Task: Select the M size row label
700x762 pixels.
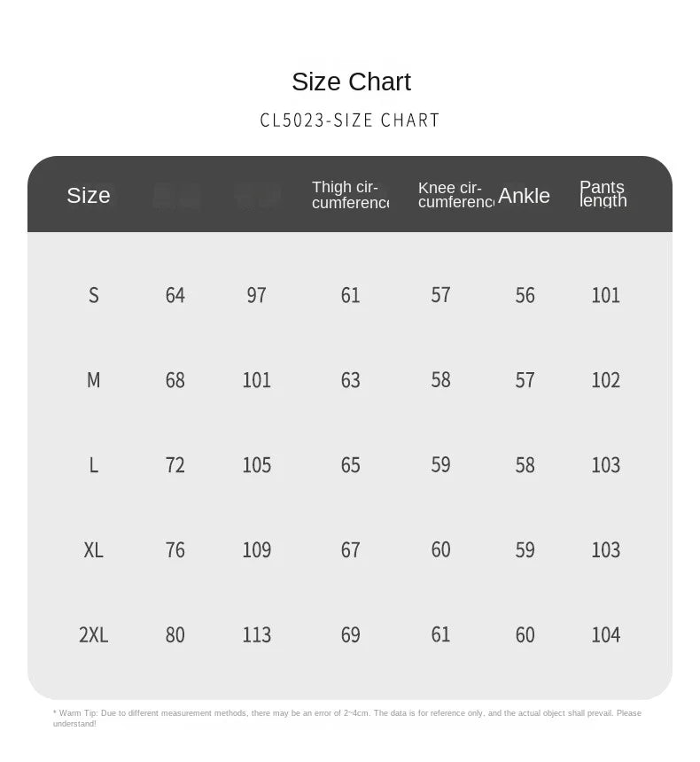Action: (x=94, y=380)
